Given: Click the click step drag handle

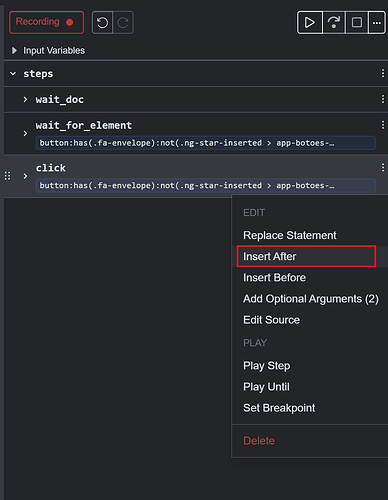Looking at the screenshot, I should click(7, 176).
